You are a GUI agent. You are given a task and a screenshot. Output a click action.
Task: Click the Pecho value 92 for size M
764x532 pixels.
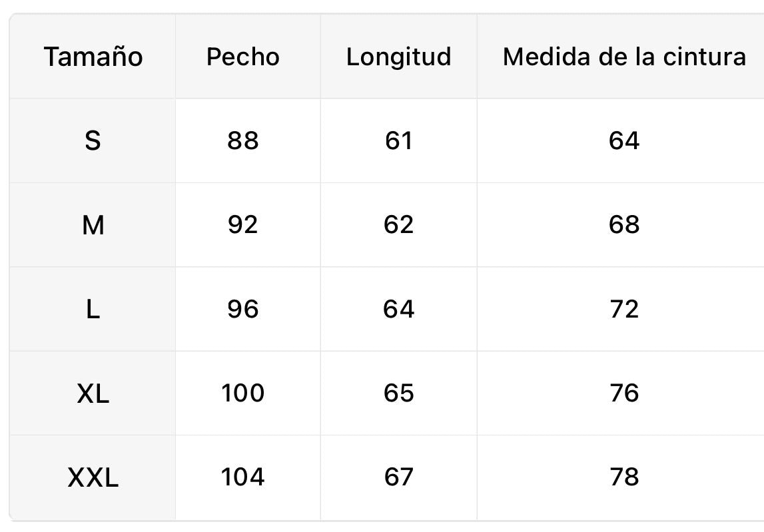(x=242, y=224)
